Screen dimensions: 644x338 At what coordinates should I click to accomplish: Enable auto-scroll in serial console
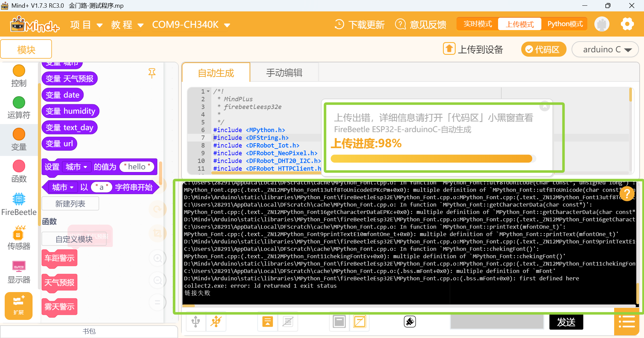(x=267, y=322)
